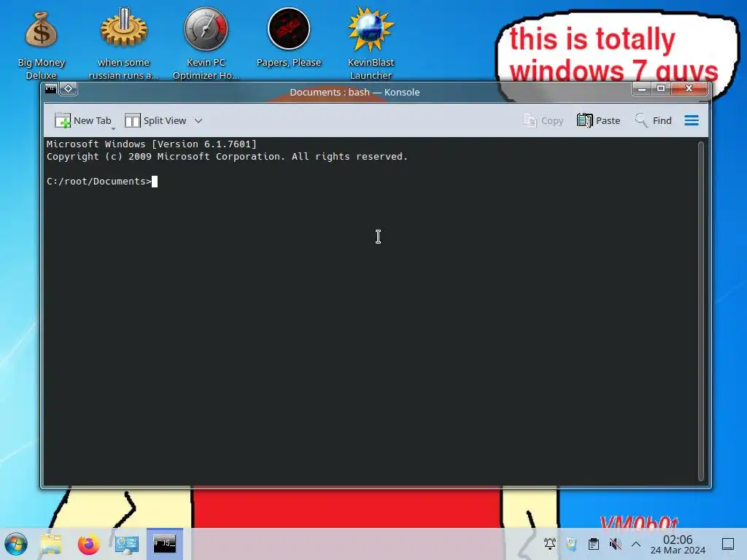Open the notifications bell in system tray
The width and height of the screenshot is (747, 560).
[550, 544]
